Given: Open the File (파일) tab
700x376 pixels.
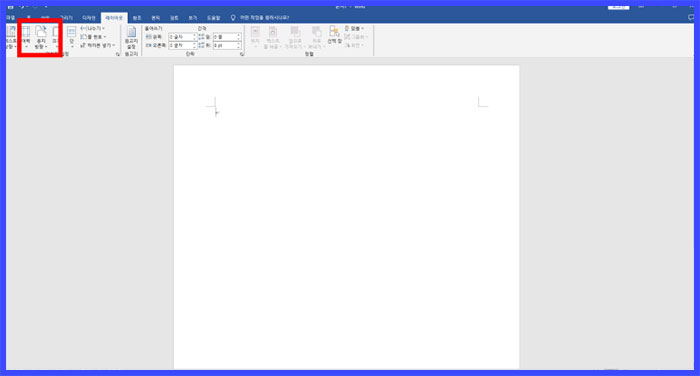Looking at the screenshot, I should (11, 18).
